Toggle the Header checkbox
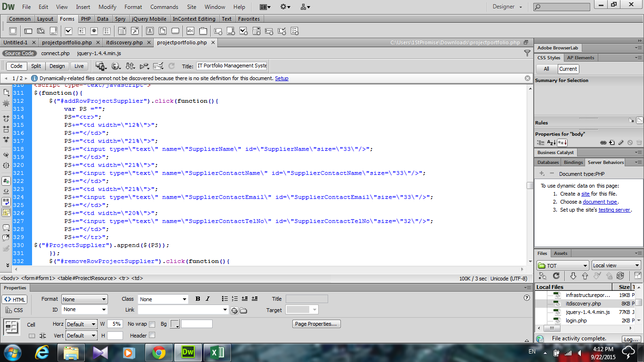The height and width of the screenshot is (362, 644). click(x=152, y=336)
